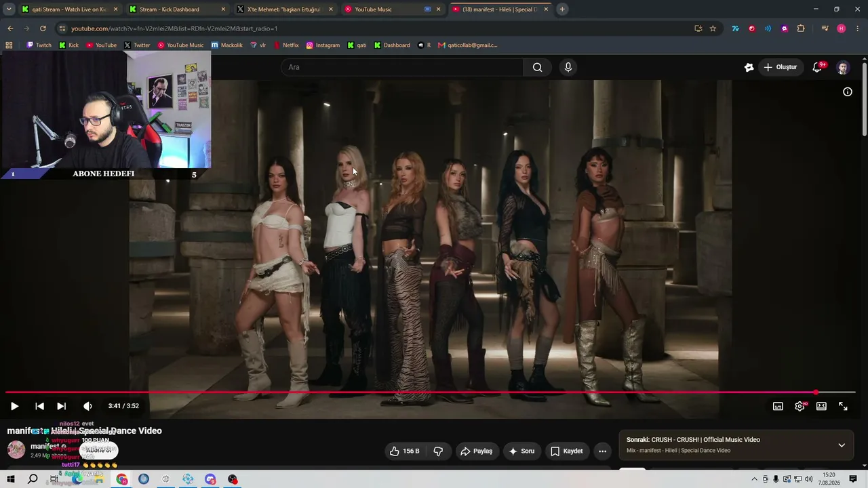This screenshot has width=868, height=488.
Task: Mute the video volume
Action: (x=87, y=406)
